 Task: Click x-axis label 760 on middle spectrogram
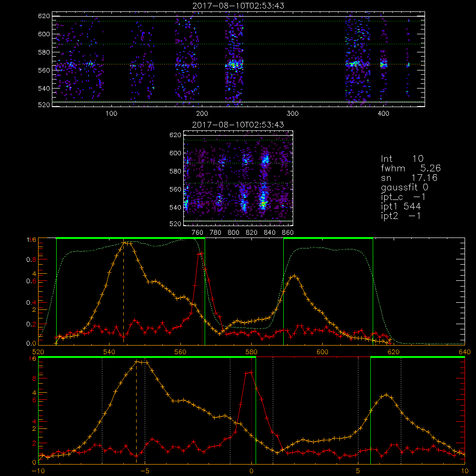(198, 233)
